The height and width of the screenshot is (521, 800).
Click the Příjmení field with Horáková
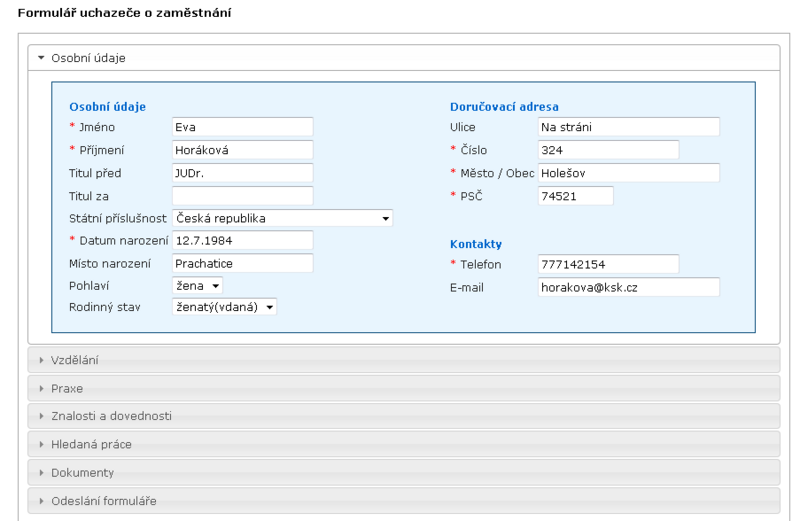click(x=243, y=150)
